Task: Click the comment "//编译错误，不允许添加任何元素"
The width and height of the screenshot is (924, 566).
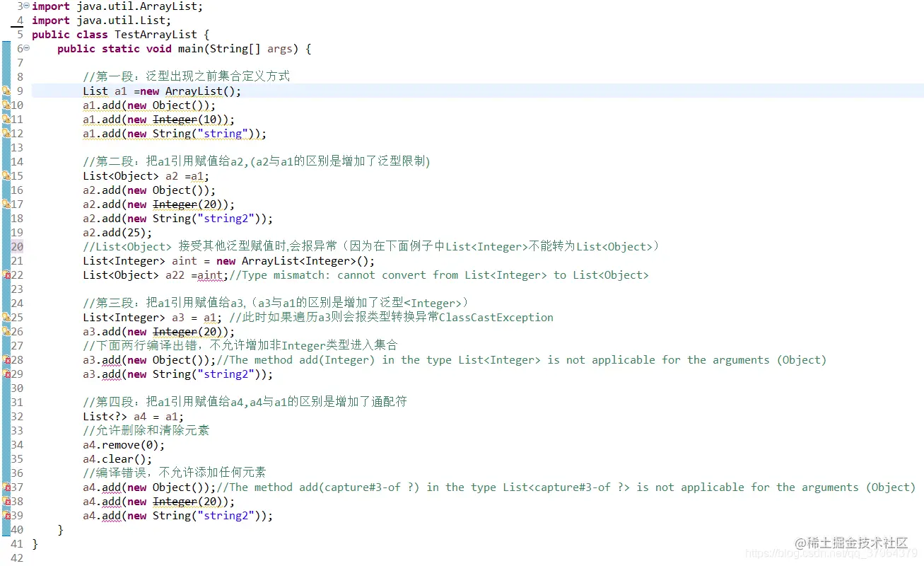Action: (x=175, y=473)
